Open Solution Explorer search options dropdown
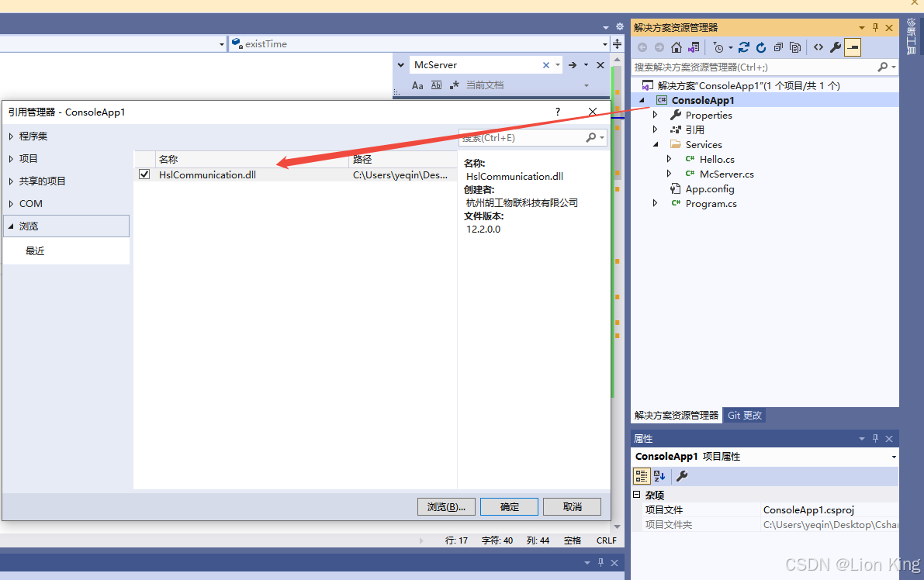The width and height of the screenshot is (924, 580). [x=894, y=67]
